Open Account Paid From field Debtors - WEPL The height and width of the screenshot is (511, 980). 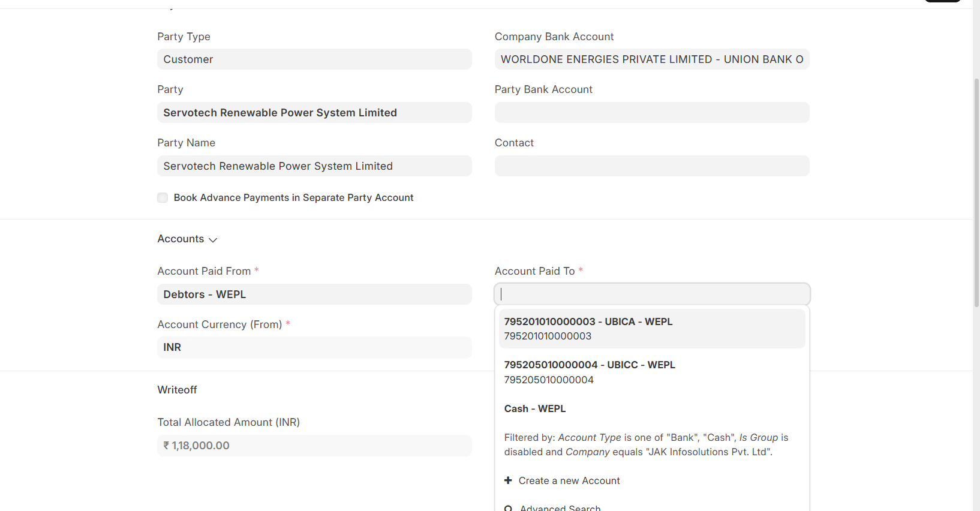pyautogui.click(x=314, y=294)
